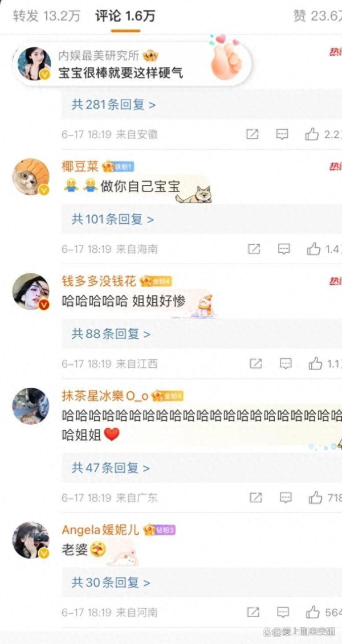Reply to 抹茶星冰樂O_o's comment

pos(286,497)
